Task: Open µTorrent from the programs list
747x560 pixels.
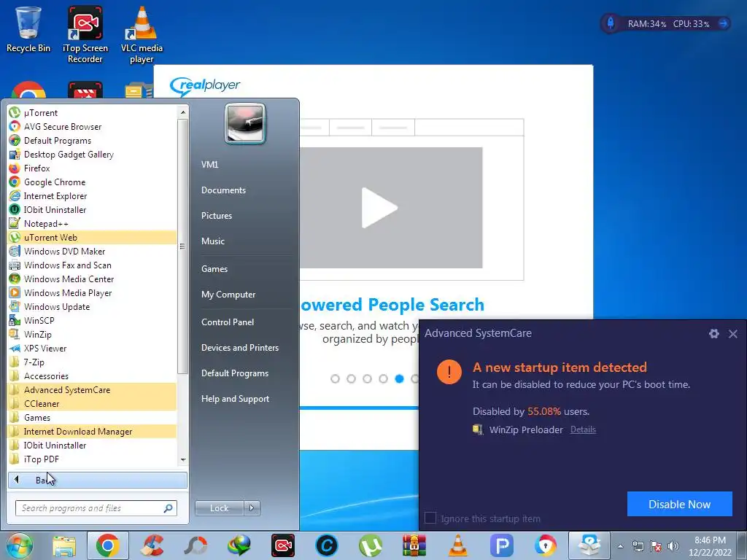Action: (x=92, y=113)
